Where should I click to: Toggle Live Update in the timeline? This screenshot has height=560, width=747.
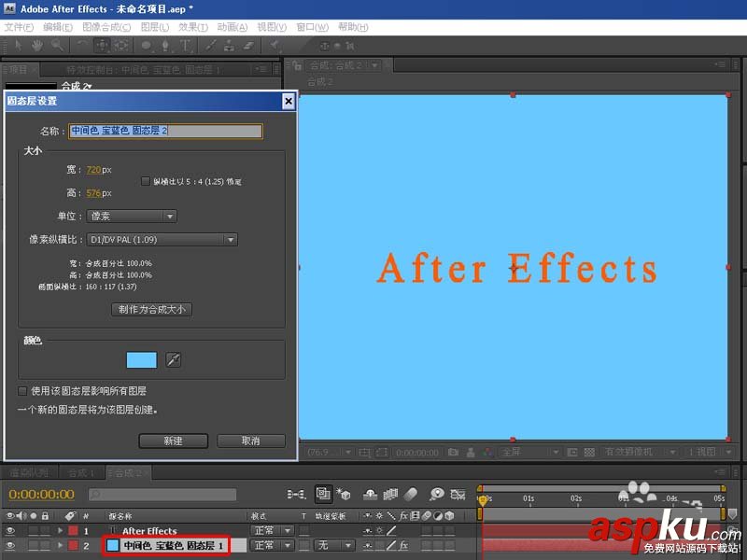tap(323, 494)
